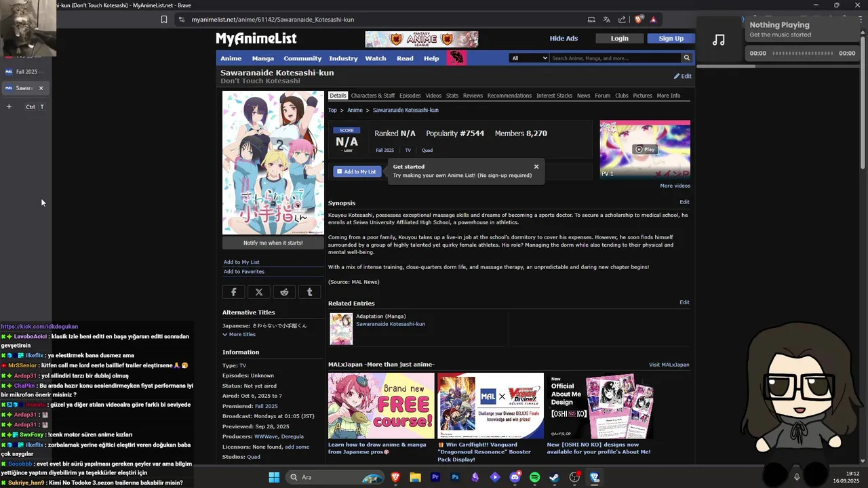Click Notify me when it starts

(x=273, y=243)
